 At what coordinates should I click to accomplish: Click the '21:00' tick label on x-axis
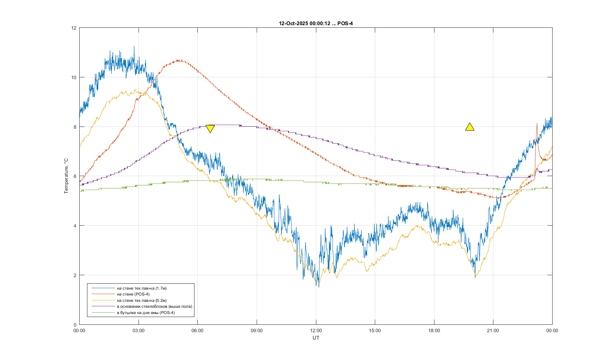[493, 331]
